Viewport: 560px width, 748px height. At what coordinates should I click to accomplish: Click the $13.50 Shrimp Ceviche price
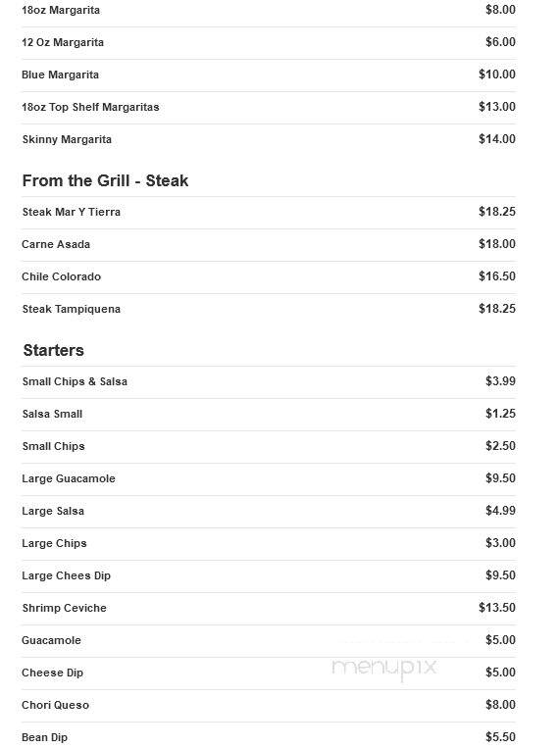(497, 608)
